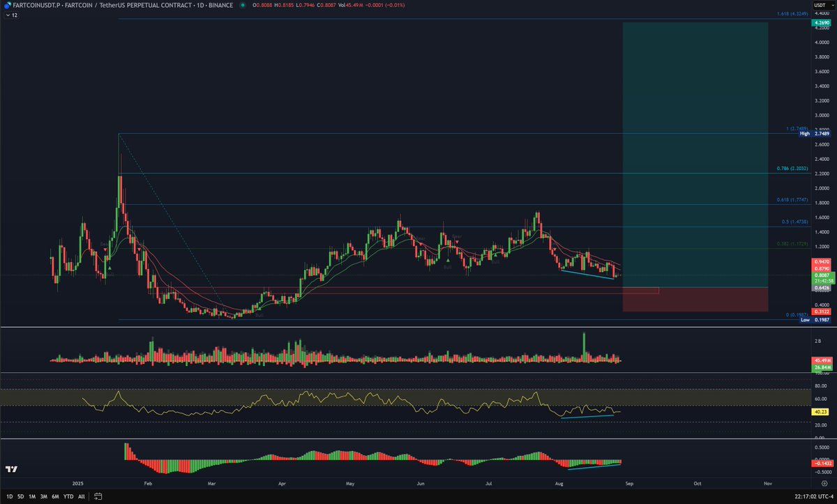Click the 0.6426 entry price label
Image resolution: width=837 pixels, height=504 pixels.
tap(821, 287)
